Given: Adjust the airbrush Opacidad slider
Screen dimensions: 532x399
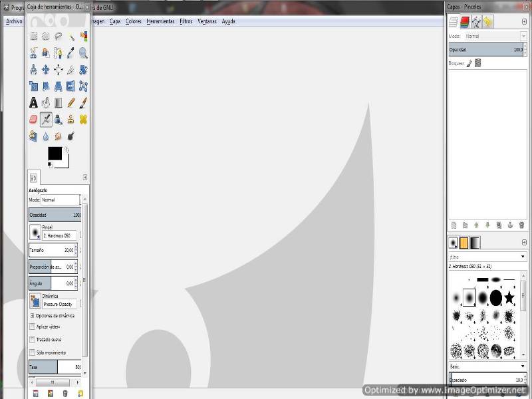Looking at the screenshot, I should (x=55, y=215).
